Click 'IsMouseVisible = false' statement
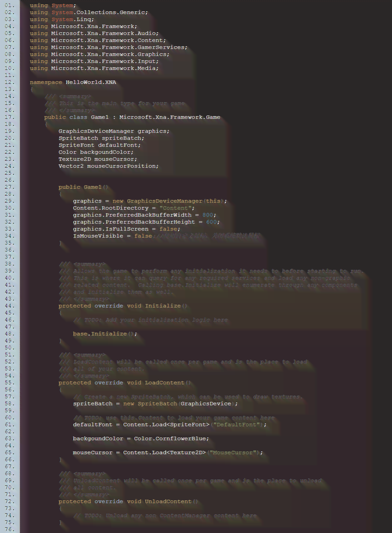The height and width of the screenshot is (533, 392). [112, 236]
